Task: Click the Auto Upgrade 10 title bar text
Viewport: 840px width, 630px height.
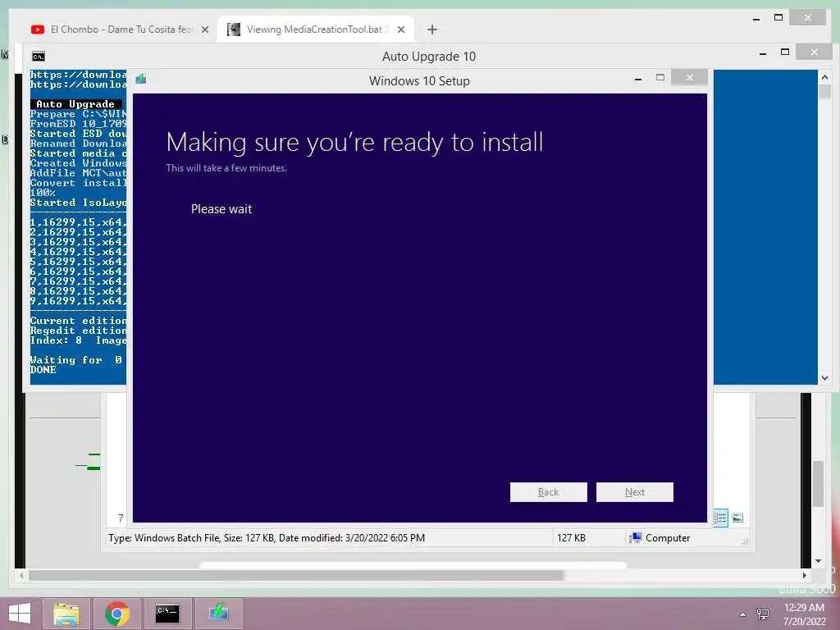Action: [428, 57]
